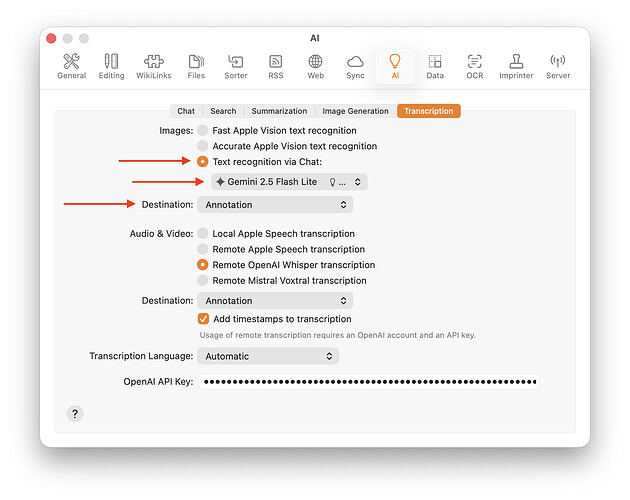Screen dimensions: 630x500
Task: Switch to the Image Generation tab
Action: click(356, 111)
